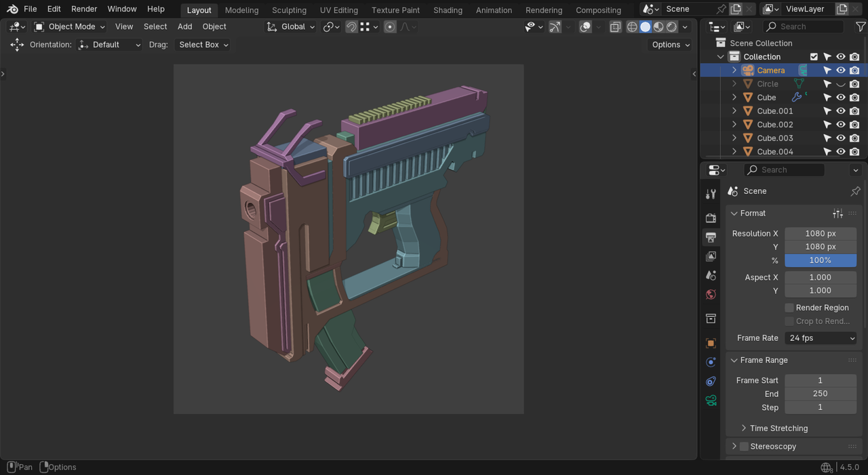This screenshot has height=475, width=868.
Task: Expand the Time Stretching subpanel
Action: [x=778, y=428]
